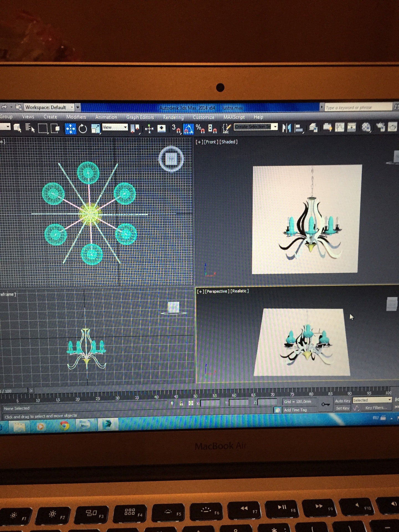Open Edit Named Selection Sets
This screenshot has height=532, width=399.
226,128
